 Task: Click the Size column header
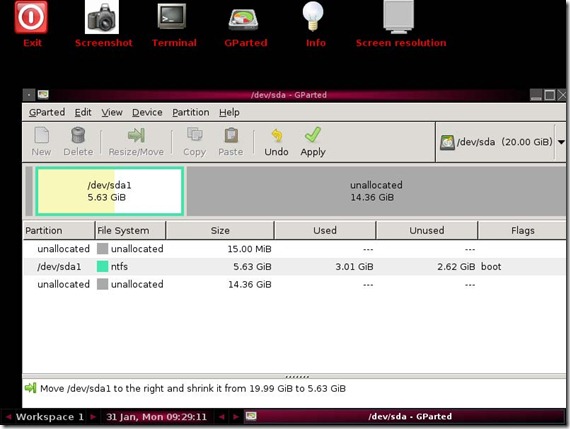coord(220,230)
